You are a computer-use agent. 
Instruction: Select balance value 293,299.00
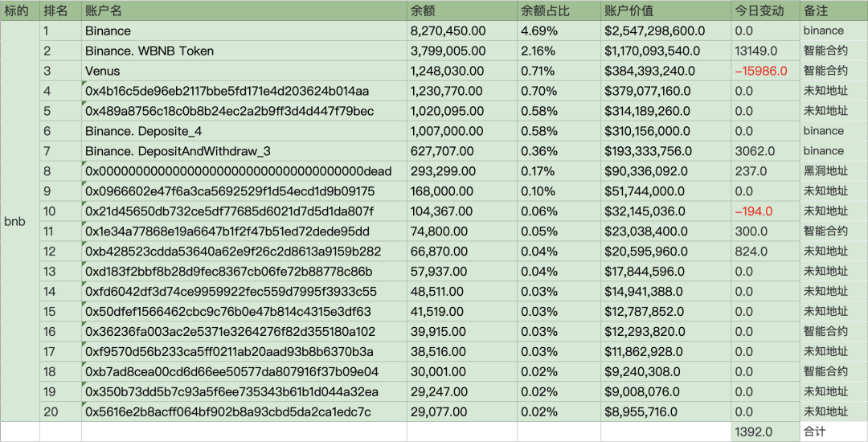tap(461, 171)
